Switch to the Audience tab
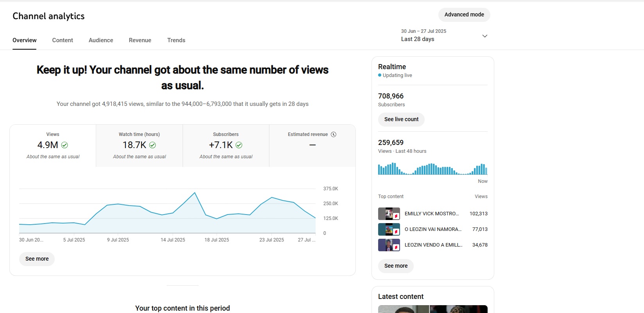This screenshot has height=313, width=644. pyautogui.click(x=101, y=40)
